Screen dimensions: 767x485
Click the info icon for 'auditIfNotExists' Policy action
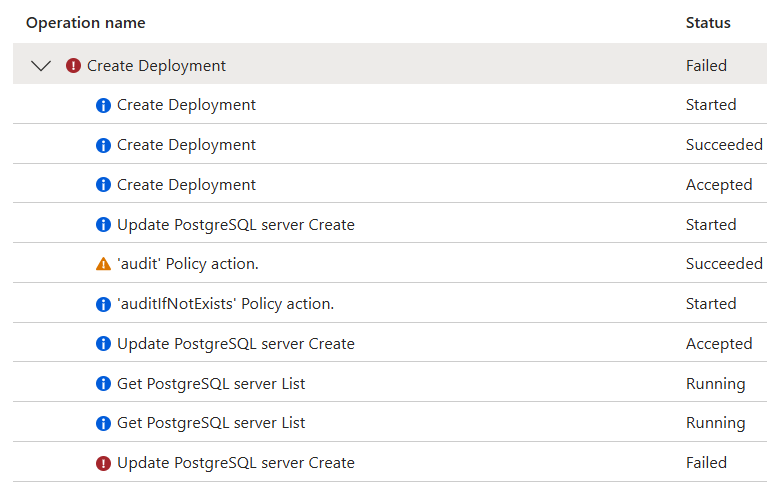(x=103, y=304)
